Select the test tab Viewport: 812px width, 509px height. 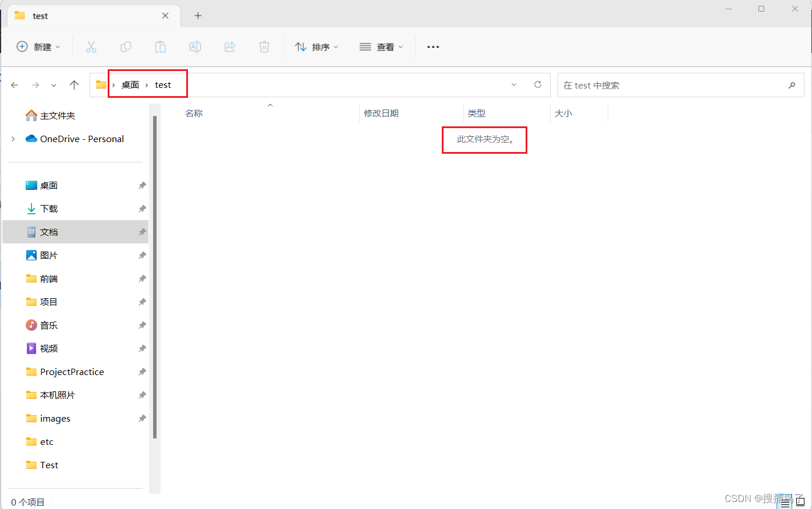[93, 16]
